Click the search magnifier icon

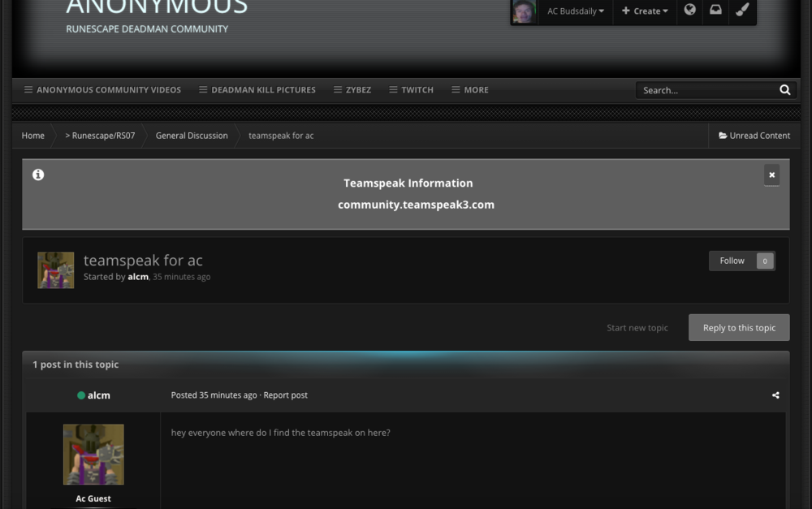click(784, 90)
